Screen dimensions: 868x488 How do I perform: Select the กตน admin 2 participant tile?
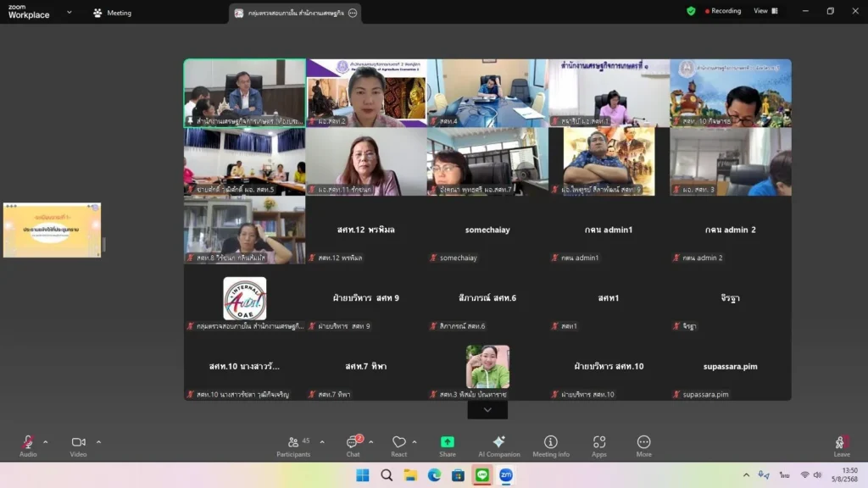[x=731, y=230]
